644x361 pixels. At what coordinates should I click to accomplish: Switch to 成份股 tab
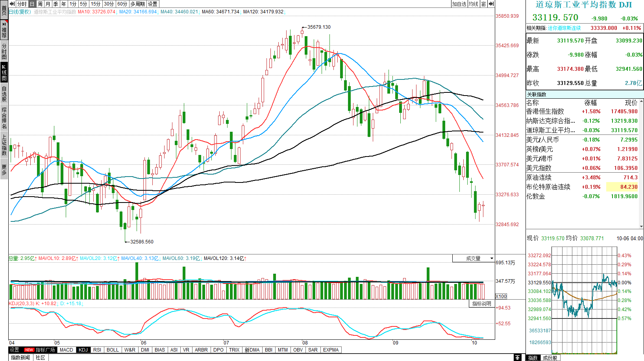click(x=550, y=358)
